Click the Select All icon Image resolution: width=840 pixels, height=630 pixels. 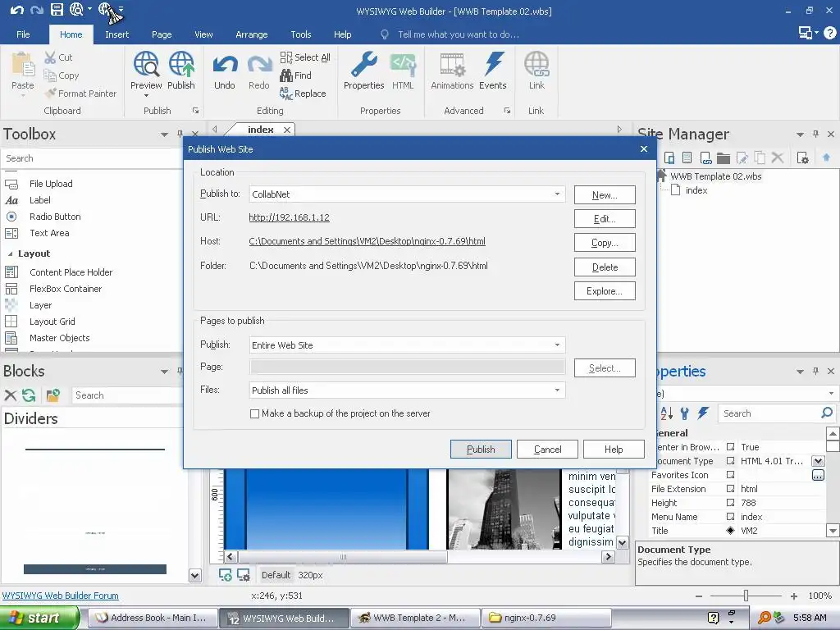click(x=286, y=57)
